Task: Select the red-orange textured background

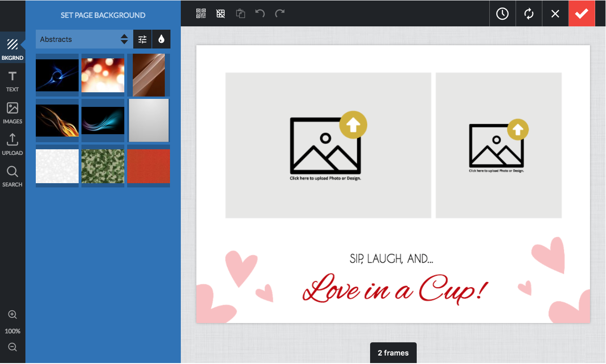Action: (149, 166)
